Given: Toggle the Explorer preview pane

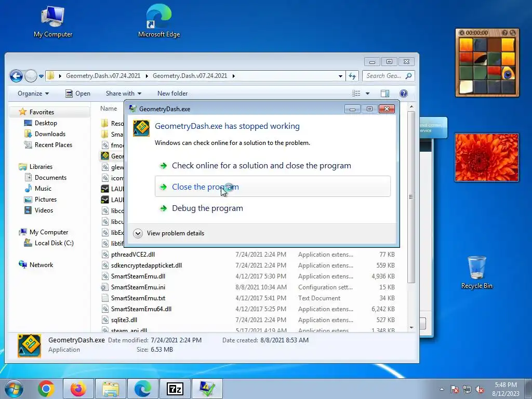Looking at the screenshot, I should (385, 94).
